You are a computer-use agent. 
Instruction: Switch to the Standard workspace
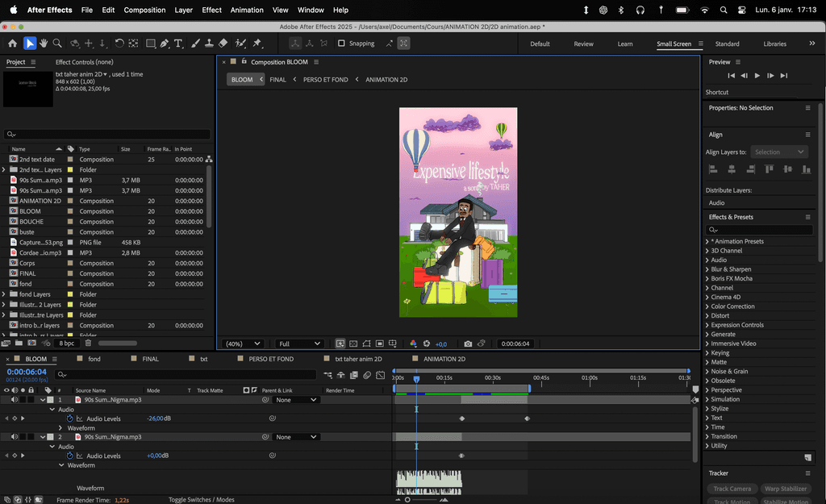click(x=727, y=44)
